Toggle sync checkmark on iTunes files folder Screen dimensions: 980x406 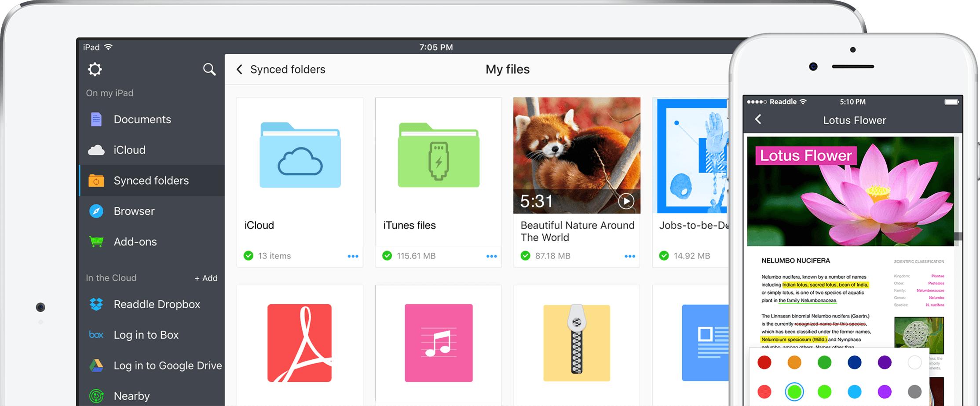(388, 255)
